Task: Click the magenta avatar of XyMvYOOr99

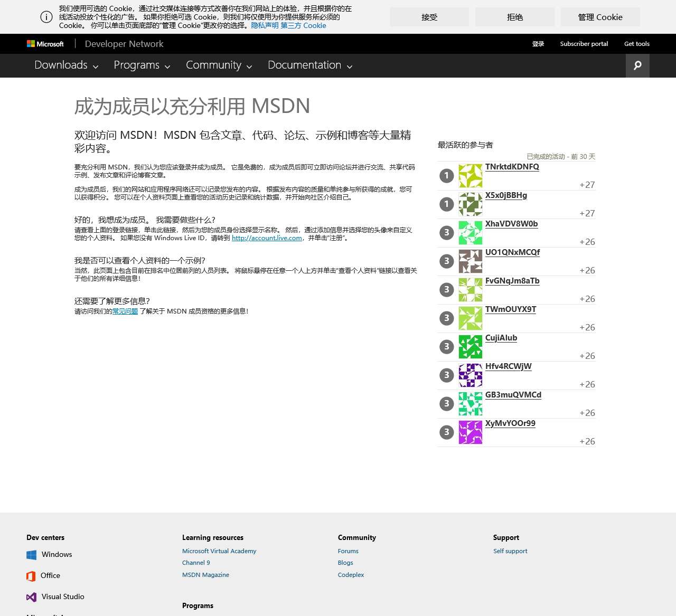Action: click(x=470, y=432)
